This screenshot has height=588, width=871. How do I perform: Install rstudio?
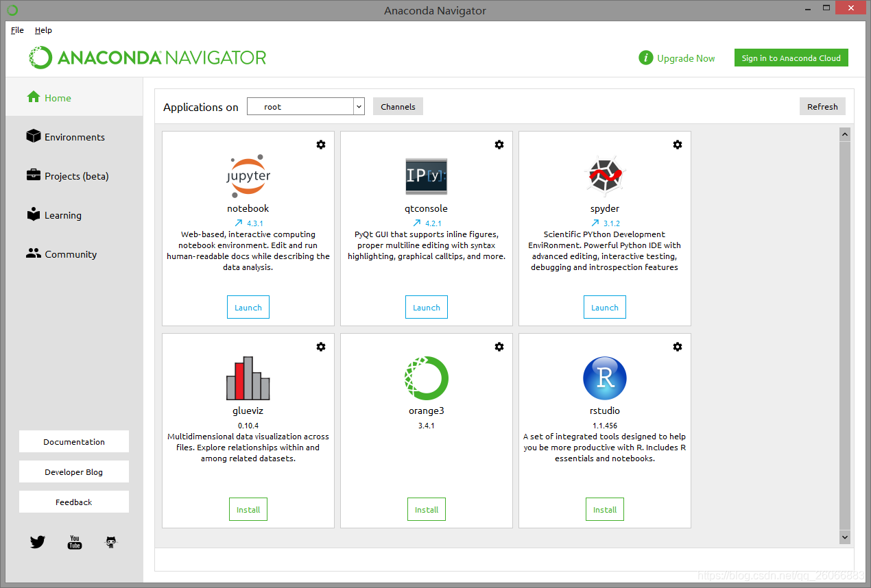click(x=605, y=509)
